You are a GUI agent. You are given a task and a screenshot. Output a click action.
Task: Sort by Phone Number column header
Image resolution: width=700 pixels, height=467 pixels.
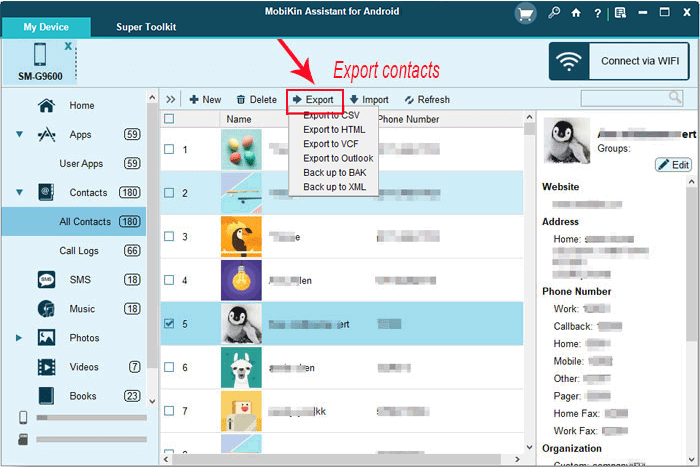[408, 119]
